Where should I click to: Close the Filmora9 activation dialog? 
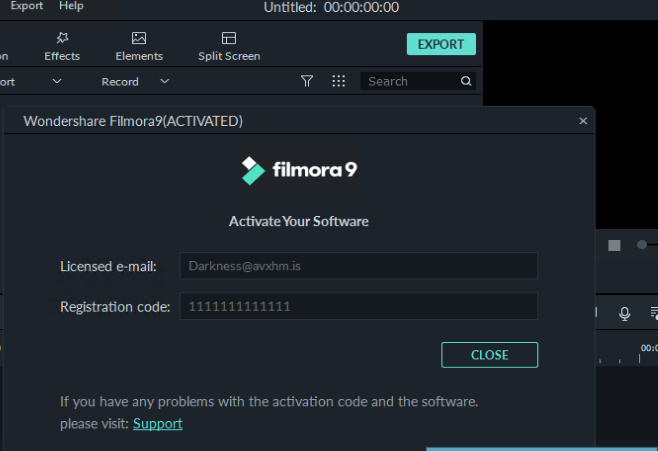(583, 121)
